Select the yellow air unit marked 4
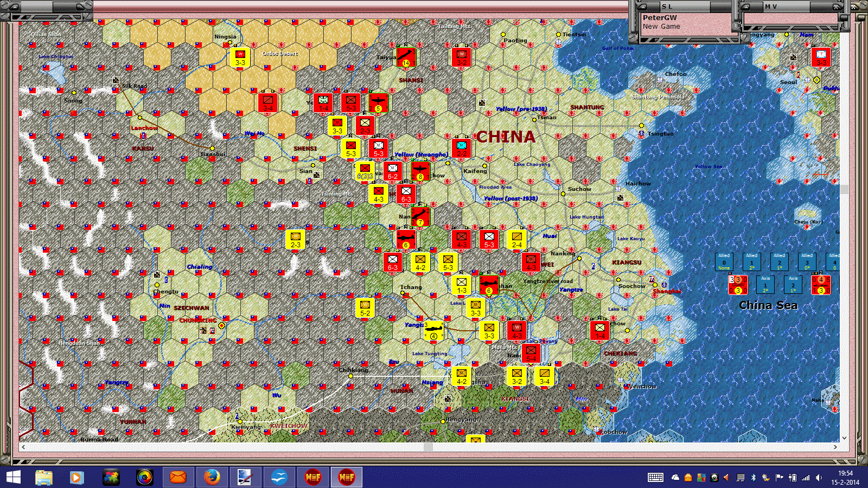 (433, 331)
